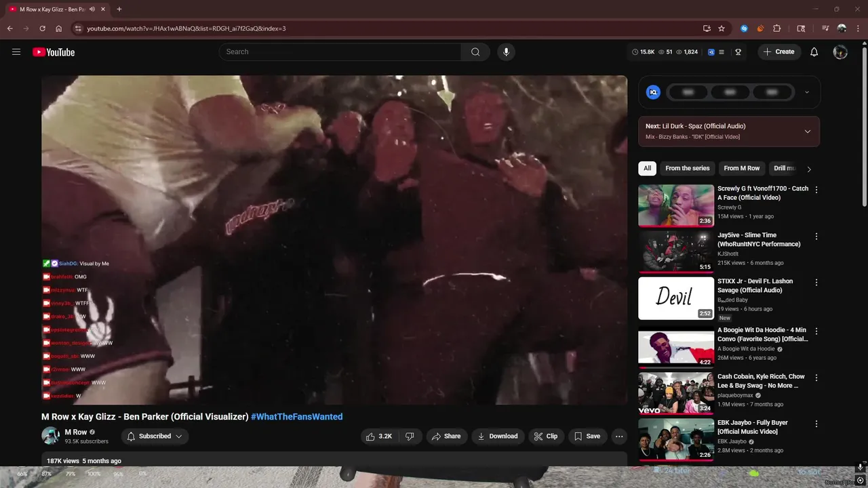Open options for Cash Cobain video
The image size is (868, 488).
[816, 378]
